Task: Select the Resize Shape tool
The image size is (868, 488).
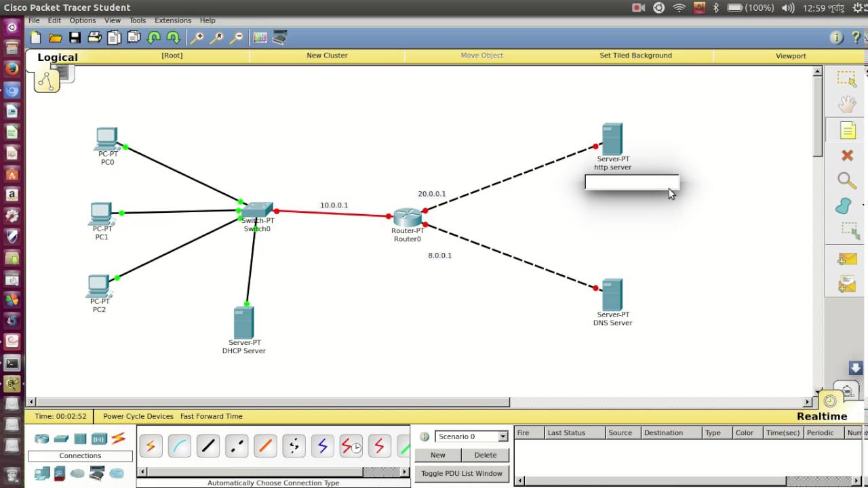Action: (850, 230)
